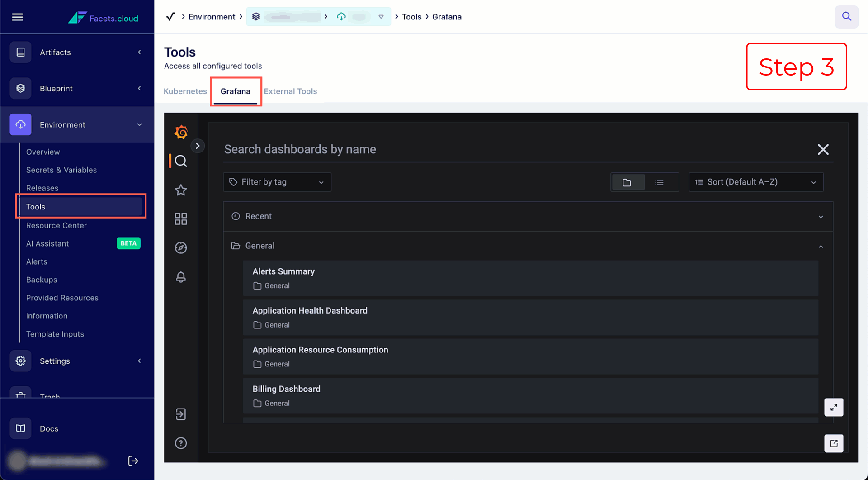This screenshot has height=480, width=868.
Task: Open Grafana Explore compass icon
Action: 181,248
